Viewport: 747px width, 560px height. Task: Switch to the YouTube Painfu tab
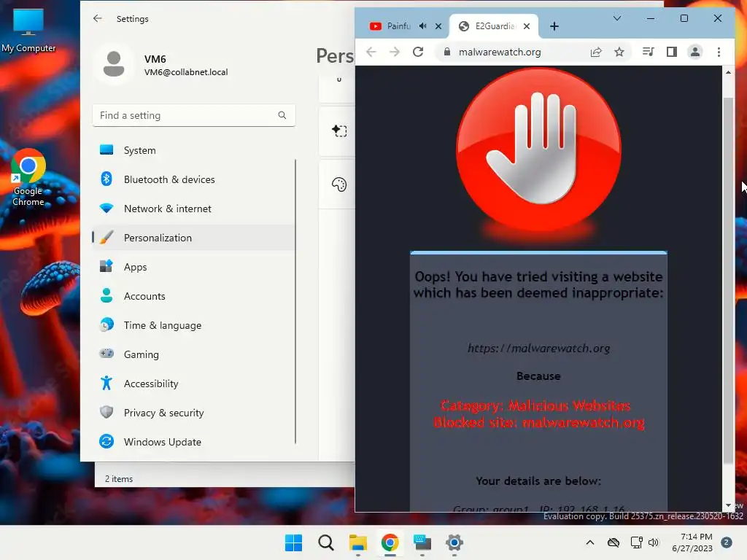pos(398,26)
